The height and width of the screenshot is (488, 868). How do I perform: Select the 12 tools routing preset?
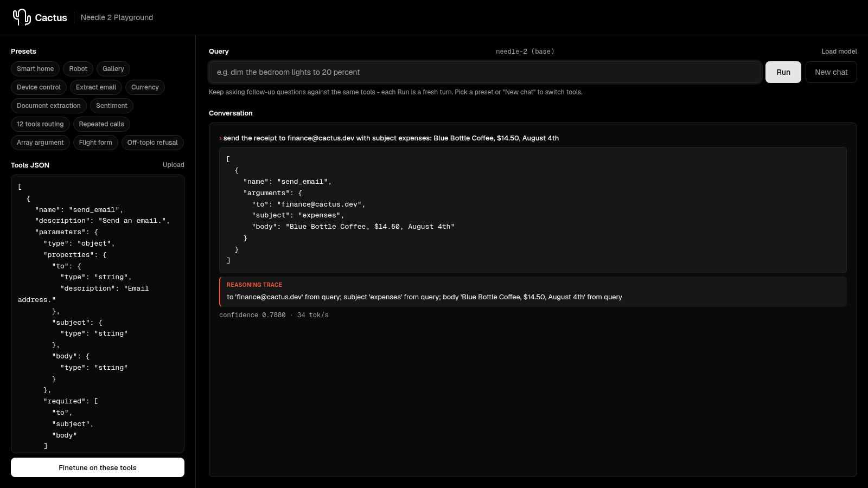pyautogui.click(x=40, y=124)
